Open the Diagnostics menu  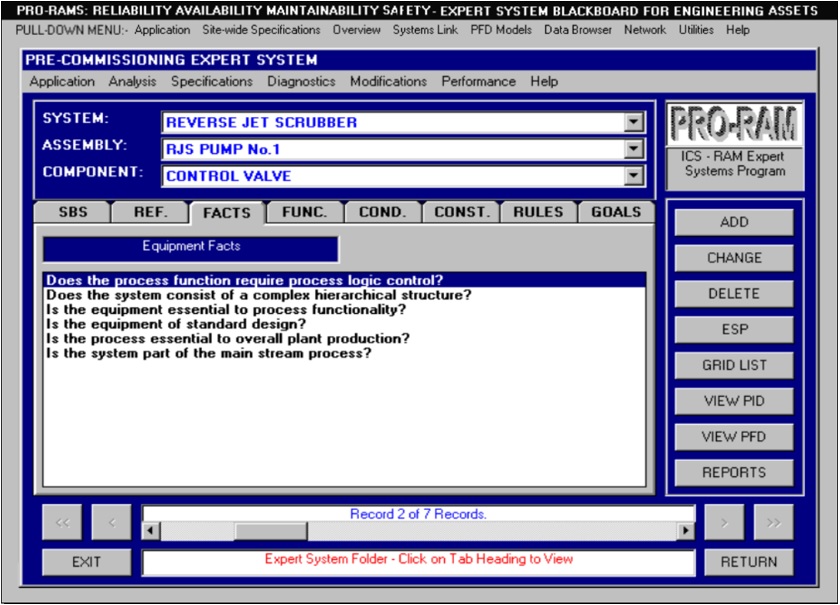click(x=301, y=81)
